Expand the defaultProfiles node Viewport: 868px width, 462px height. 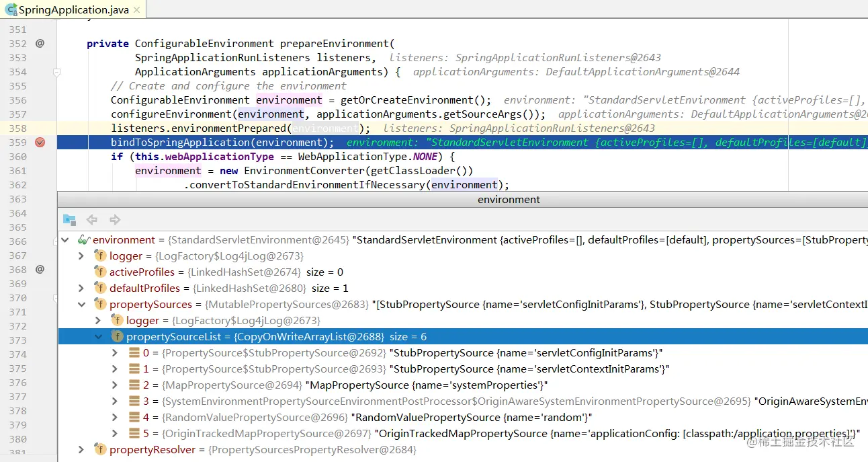pyautogui.click(x=81, y=288)
